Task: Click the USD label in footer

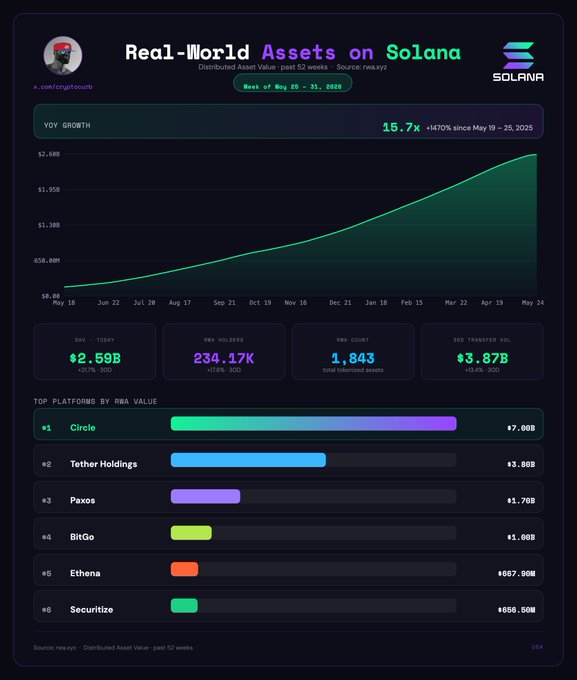Action: click(x=537, y=647)
